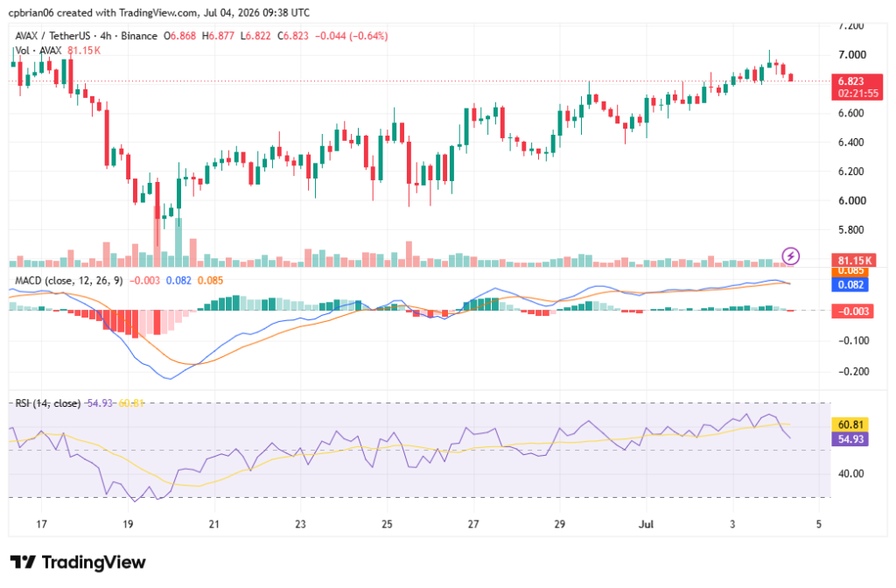896x588 pixels.
Task: Click the volume legend value 81.15K
Action: pos(84,51)
